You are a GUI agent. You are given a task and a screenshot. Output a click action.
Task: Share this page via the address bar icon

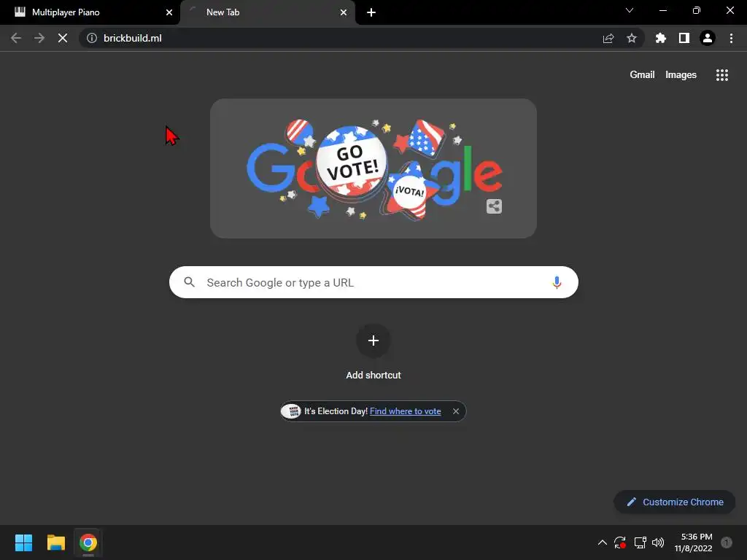pyautogui.click(x=608, y=38)
